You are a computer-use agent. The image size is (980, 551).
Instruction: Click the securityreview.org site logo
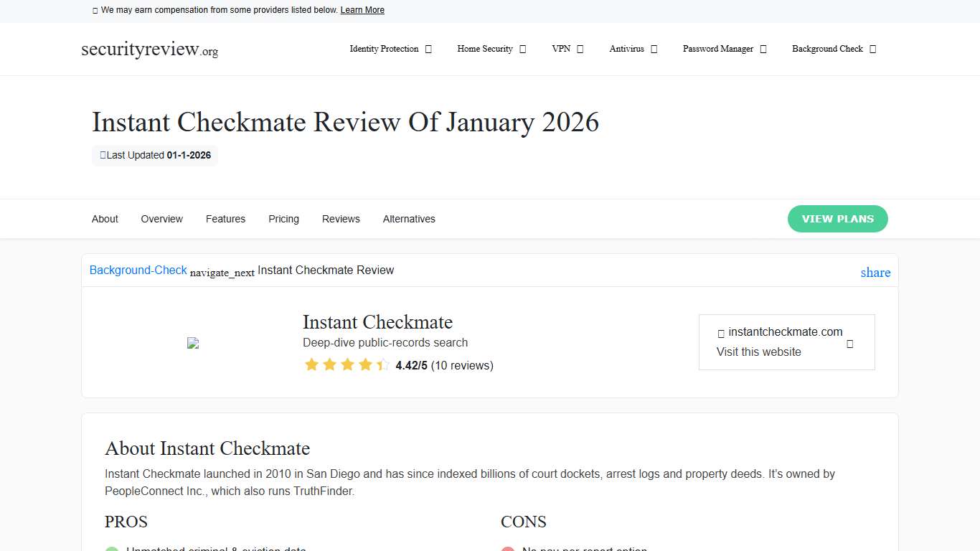coord(149,50)
